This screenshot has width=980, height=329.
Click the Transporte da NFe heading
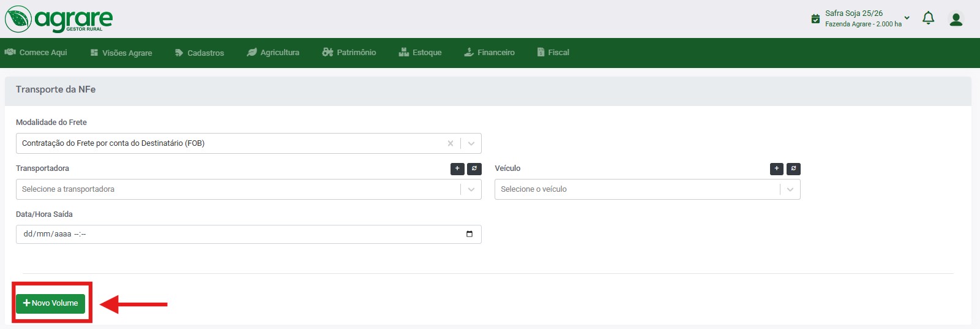(56, 89)
